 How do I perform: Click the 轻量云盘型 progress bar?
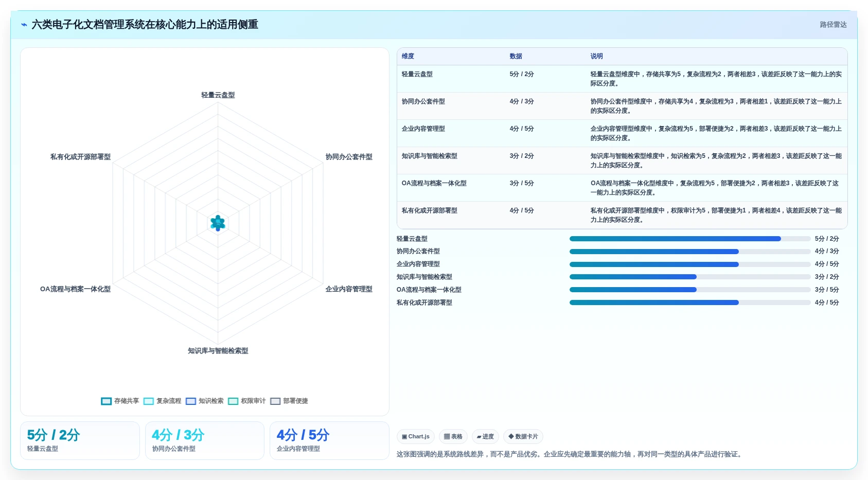(x=690, y=239)
